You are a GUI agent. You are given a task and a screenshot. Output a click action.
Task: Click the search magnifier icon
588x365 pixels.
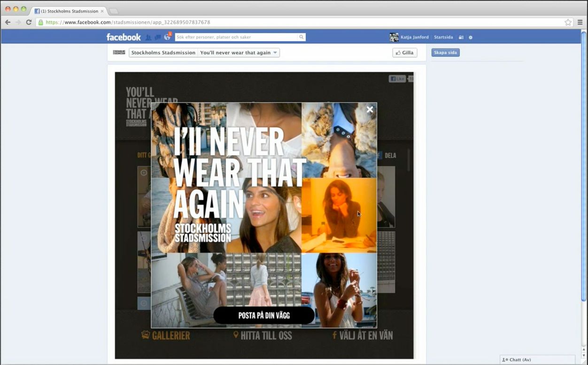coord(302,37)
